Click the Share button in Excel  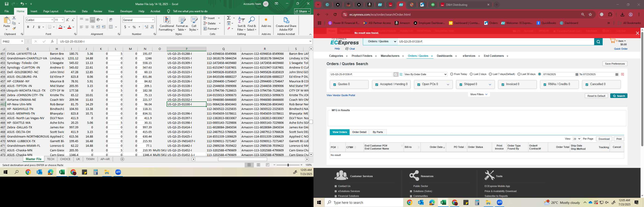click(302, 11)
